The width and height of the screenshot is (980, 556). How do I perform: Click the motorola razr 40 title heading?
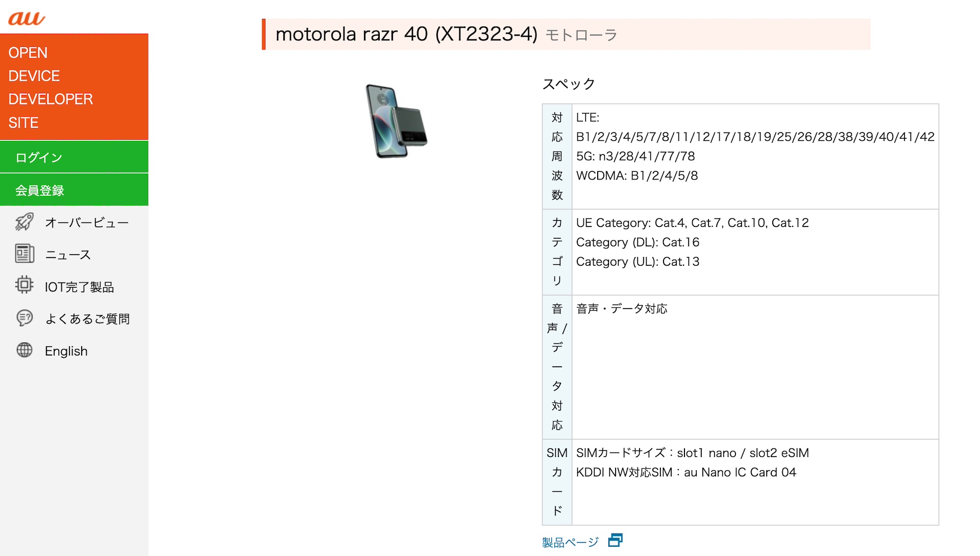(406, 34)
